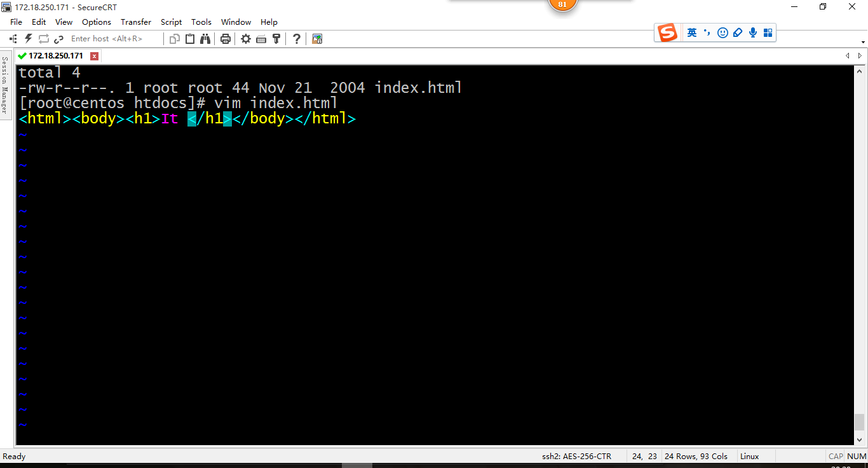Open Session Options gear icon
The height and width of the screenshot is (468, 868).
(246, 39)
